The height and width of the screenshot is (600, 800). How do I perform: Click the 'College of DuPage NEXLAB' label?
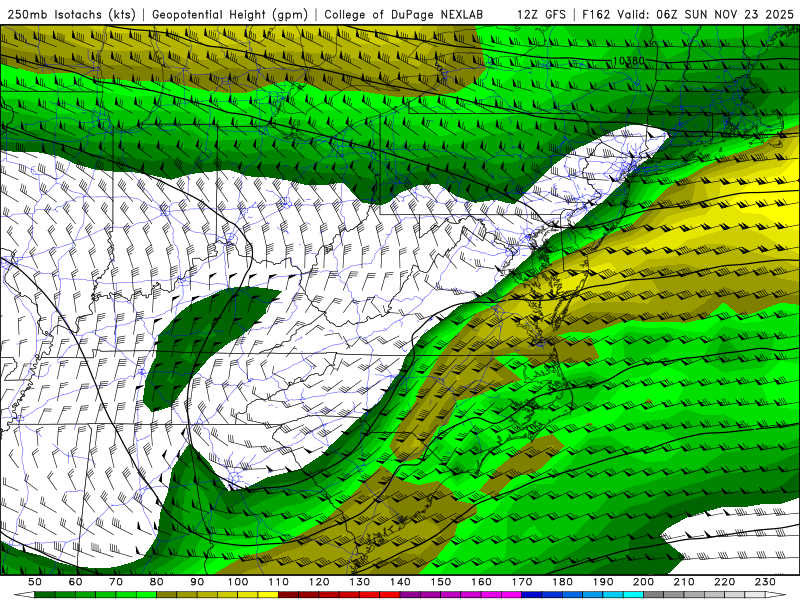point(403,15)
